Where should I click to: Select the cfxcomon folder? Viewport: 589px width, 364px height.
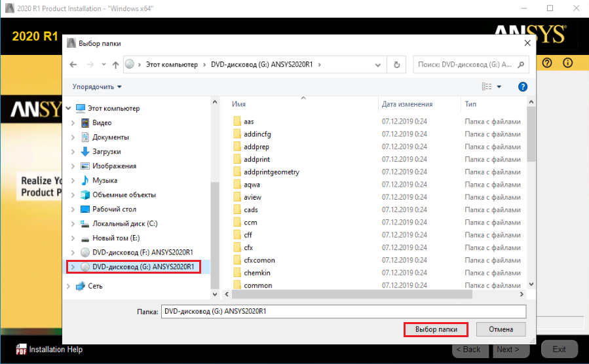pyautogui.click(x=259, y=261)
